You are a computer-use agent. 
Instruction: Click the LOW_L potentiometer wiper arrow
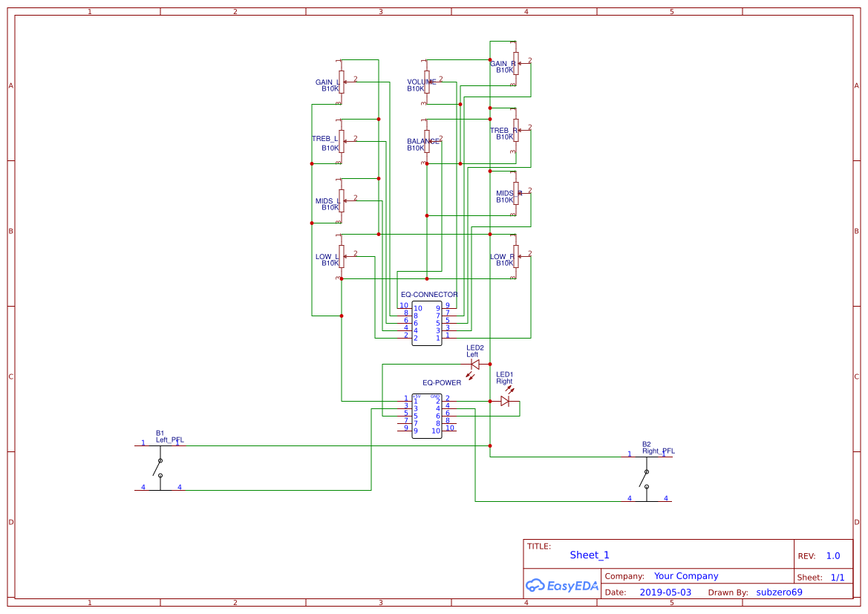353,255
